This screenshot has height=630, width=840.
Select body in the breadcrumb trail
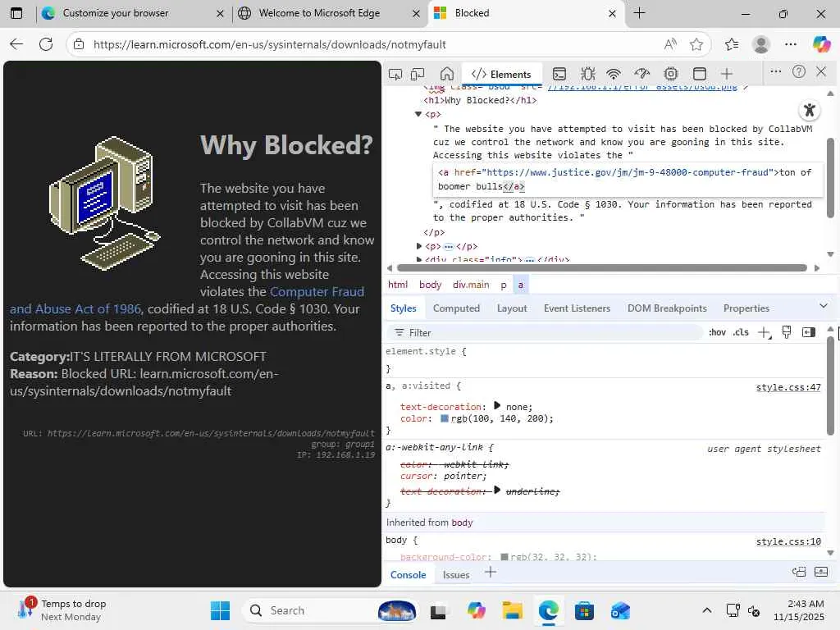430,285
